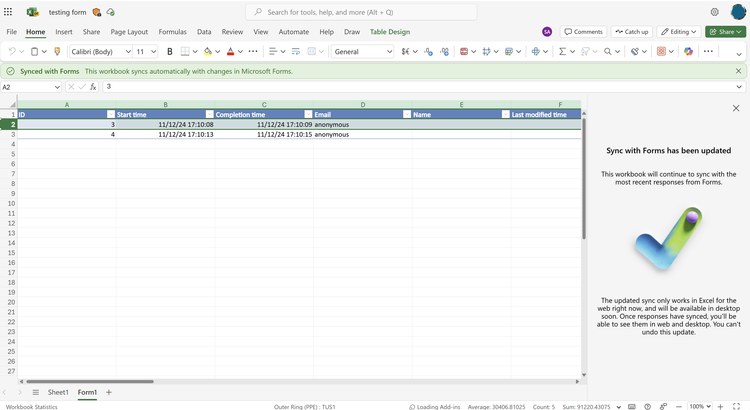Click the sensitivity label icon
The height and width of the screenshot is (410, 750).
coord(635,51)
